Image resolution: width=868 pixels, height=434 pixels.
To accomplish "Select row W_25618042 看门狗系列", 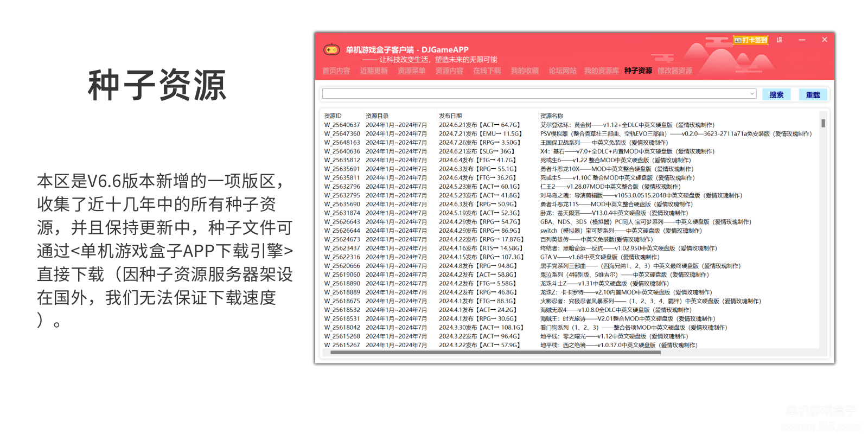I will point(571,328).
